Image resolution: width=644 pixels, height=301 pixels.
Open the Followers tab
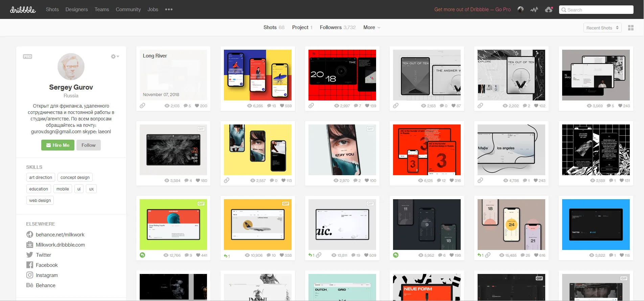pos(337,27)
